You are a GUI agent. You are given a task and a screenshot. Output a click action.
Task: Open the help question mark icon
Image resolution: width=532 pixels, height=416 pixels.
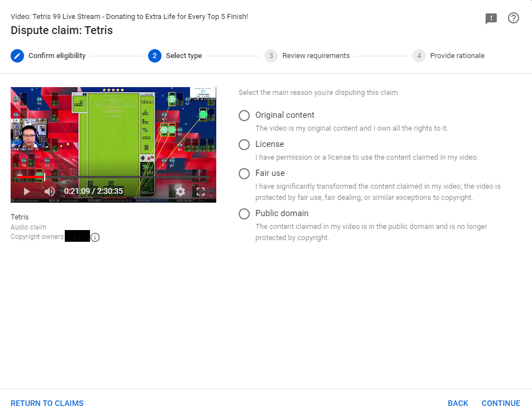[x=514, y=18]
